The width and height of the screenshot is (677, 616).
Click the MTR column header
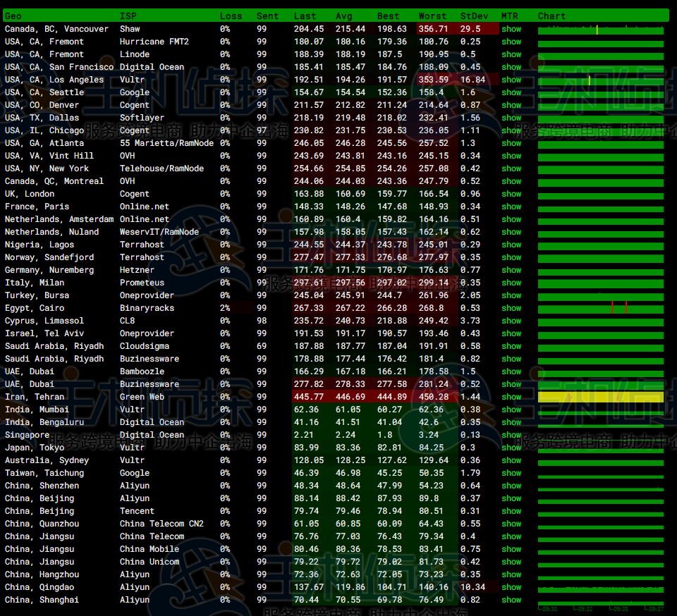coord(509,16)
